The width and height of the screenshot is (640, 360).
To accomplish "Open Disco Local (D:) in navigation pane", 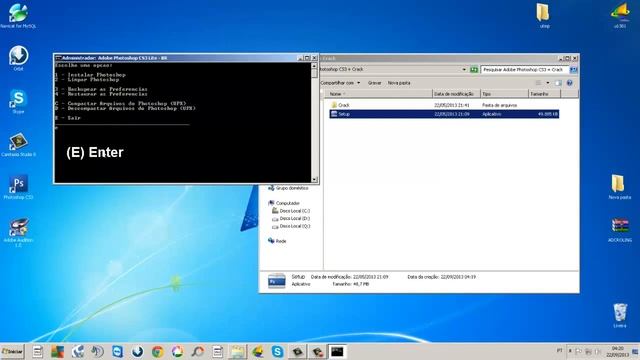I will [291, 218].
